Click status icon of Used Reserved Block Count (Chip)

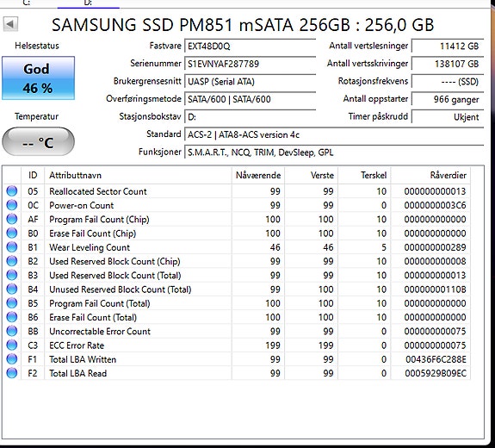(12, 261)
